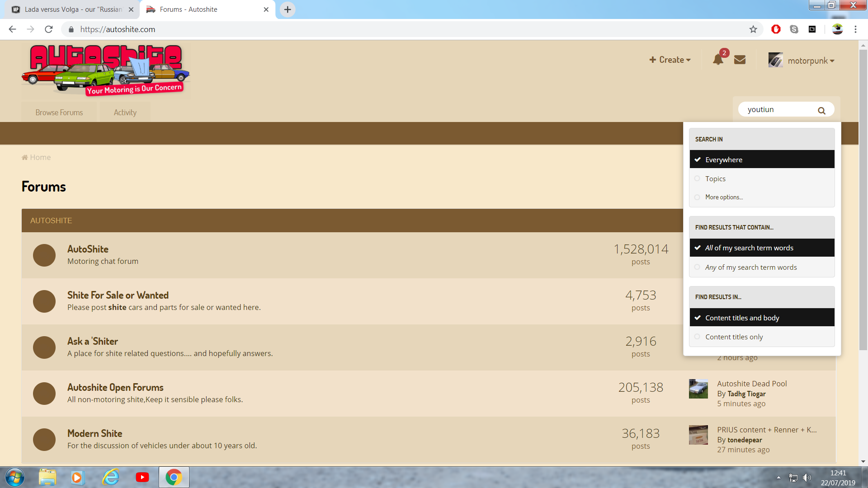Open the YouTube taskbar shortcut
Viewport: 868px width, 488px height.
(x=142, y=477)
